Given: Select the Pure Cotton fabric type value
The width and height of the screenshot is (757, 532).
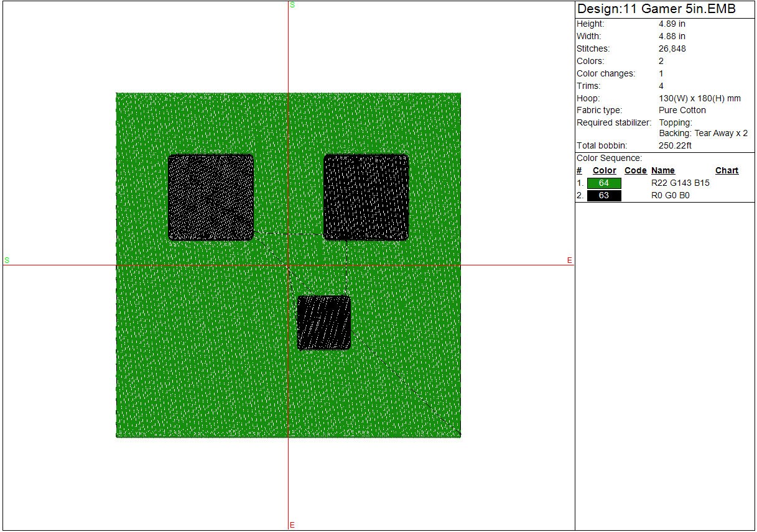Looking at the screenshot, I should [682, 110].
